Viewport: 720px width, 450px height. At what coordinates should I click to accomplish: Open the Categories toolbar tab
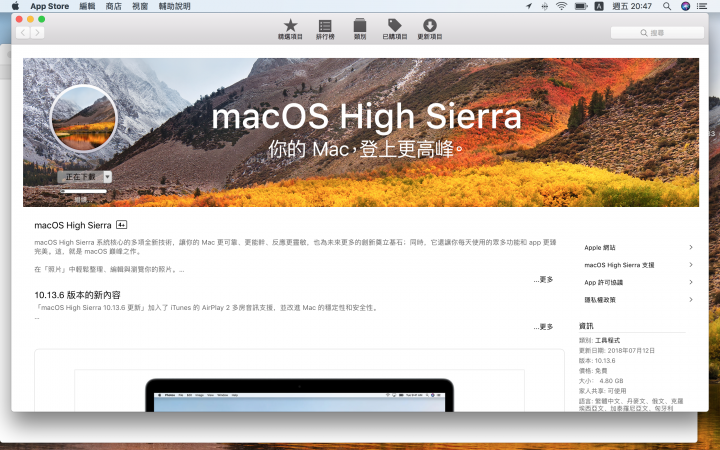point(360,29)
